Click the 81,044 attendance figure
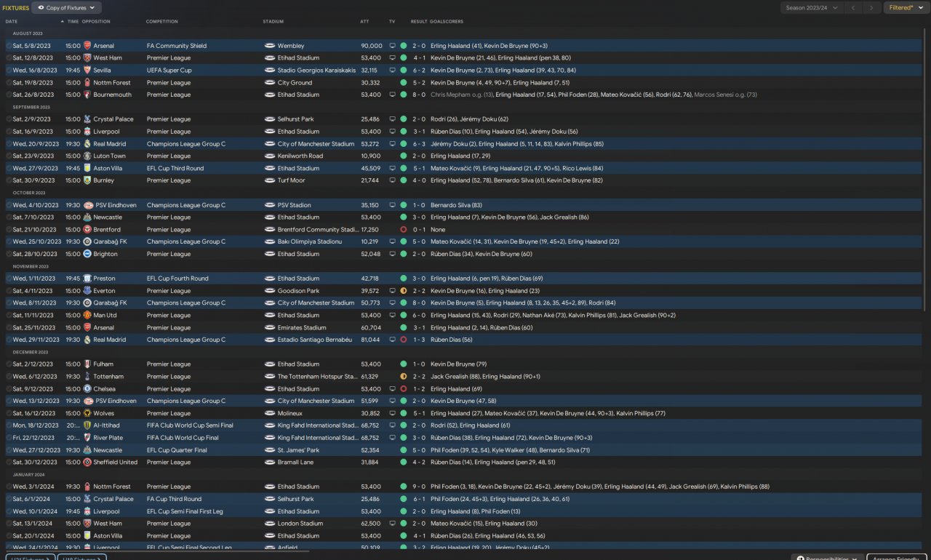Viewport: 931px width, 560px height. (x=371, y=340)
